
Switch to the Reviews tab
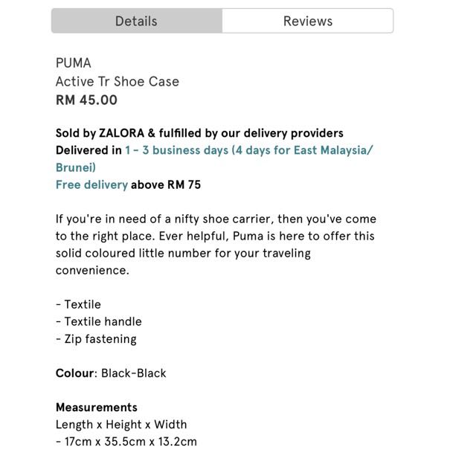(307, 21)
